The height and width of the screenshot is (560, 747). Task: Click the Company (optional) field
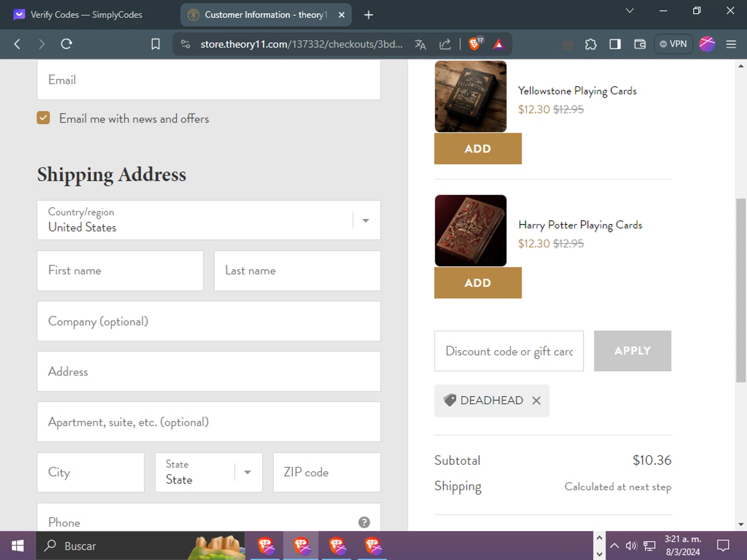pos(209,321)
